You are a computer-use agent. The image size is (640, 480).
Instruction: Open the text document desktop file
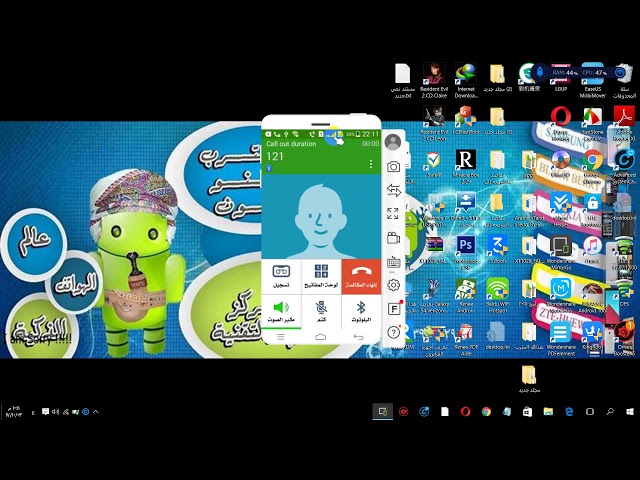[403, 80]
